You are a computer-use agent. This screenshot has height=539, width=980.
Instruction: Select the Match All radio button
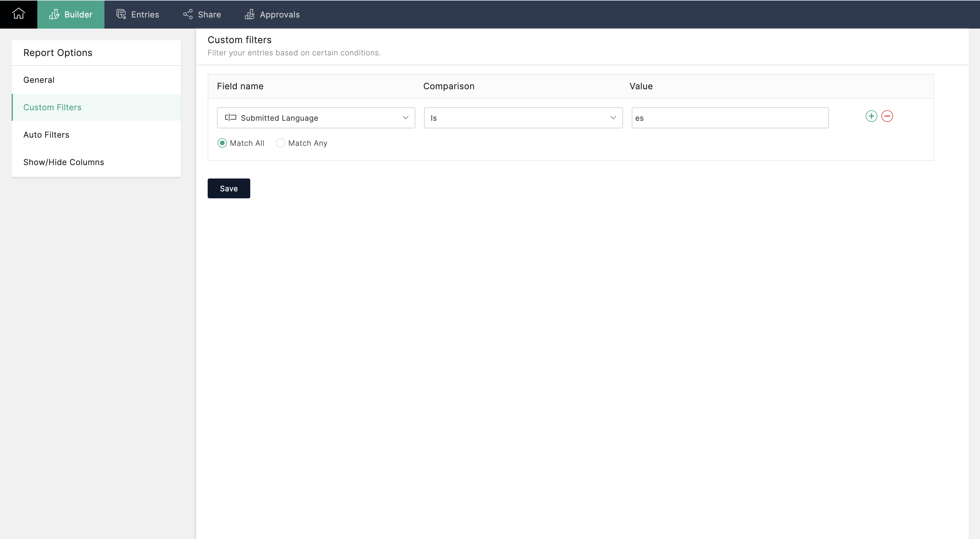222,143
